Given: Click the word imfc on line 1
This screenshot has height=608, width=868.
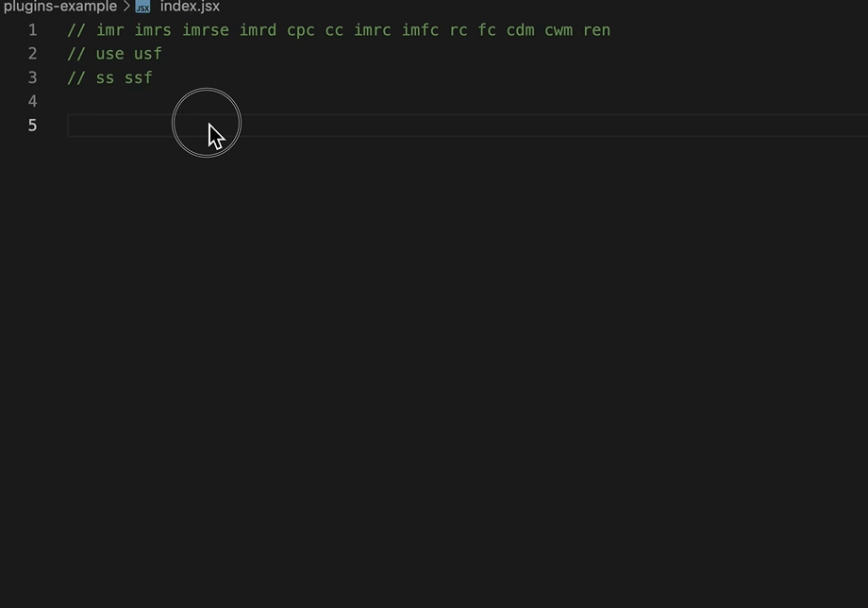Looking at the screenshot, I should pyautogui.click(x=420, y=30).
